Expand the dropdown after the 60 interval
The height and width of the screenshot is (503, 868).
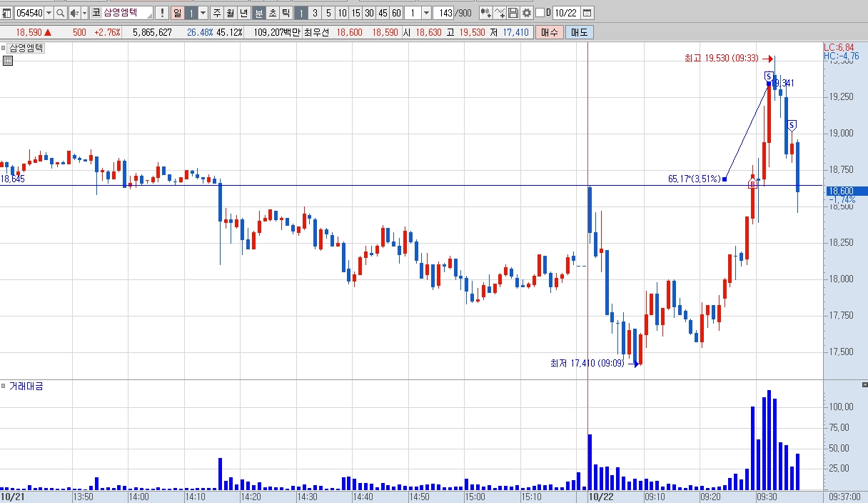[426, 13]
